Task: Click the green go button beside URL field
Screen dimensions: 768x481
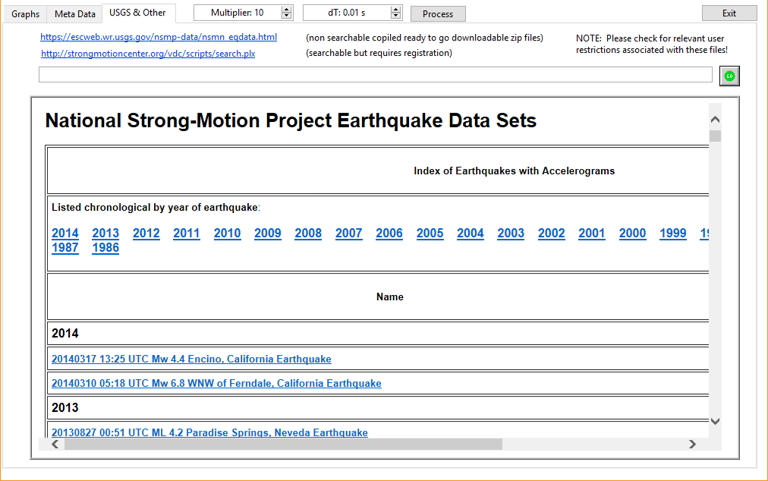Action: coord(729,76)
